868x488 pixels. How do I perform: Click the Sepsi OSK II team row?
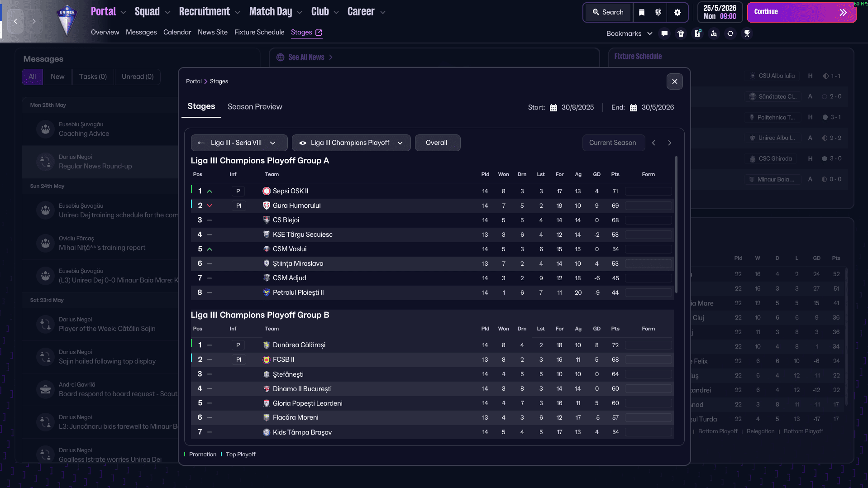(291, 191)
